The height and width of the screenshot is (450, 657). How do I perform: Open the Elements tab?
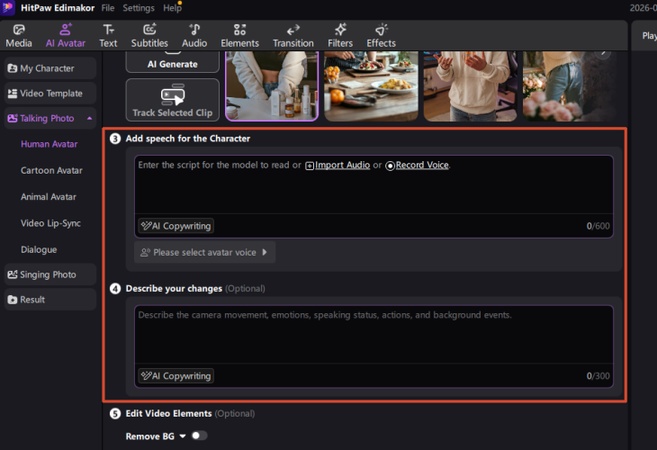[x=240, y=36]
